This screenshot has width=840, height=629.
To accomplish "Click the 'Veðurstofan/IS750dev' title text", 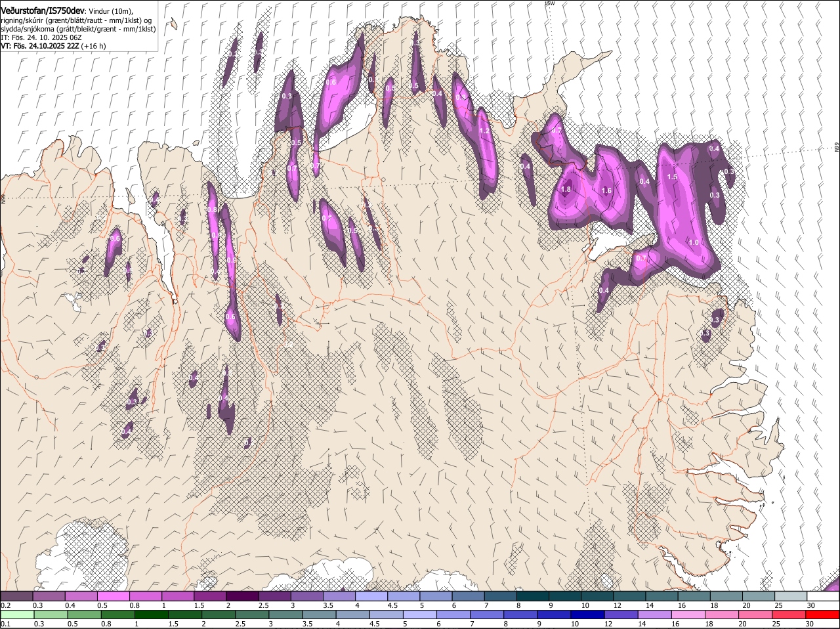I will click(43, 11).
